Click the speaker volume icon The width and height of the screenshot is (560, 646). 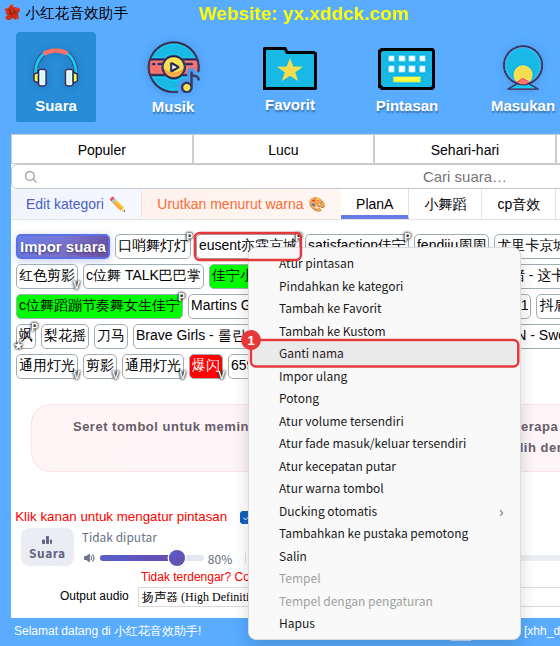pos(89,558)
